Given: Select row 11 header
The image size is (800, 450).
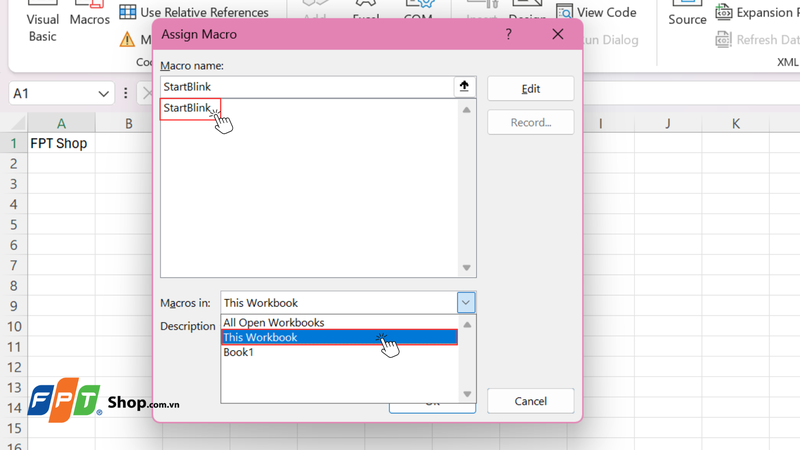Looking at the screenshot, I should (x=14, y=347).
